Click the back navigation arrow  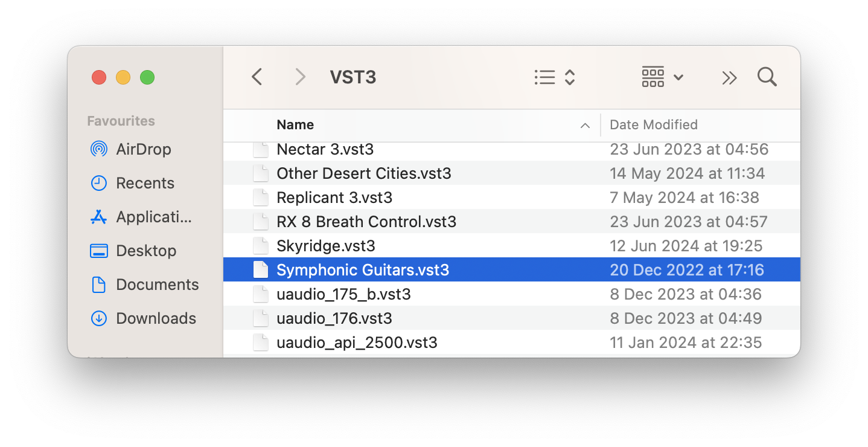point(257,77)
